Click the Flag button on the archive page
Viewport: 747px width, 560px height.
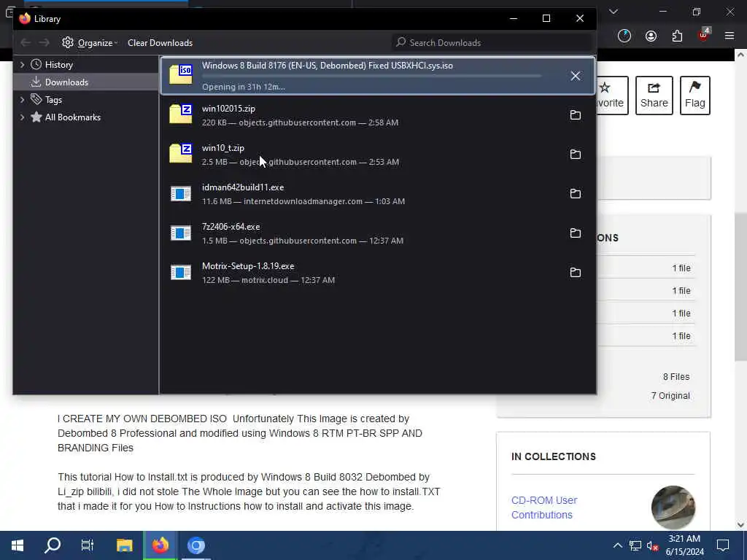coord(694,96)
